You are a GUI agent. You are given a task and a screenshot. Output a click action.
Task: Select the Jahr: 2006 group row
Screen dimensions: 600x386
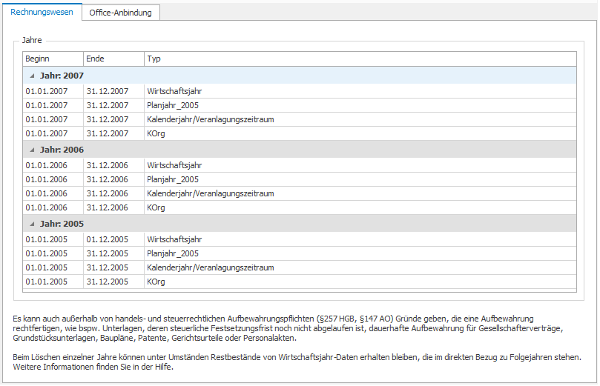point(299,150)
